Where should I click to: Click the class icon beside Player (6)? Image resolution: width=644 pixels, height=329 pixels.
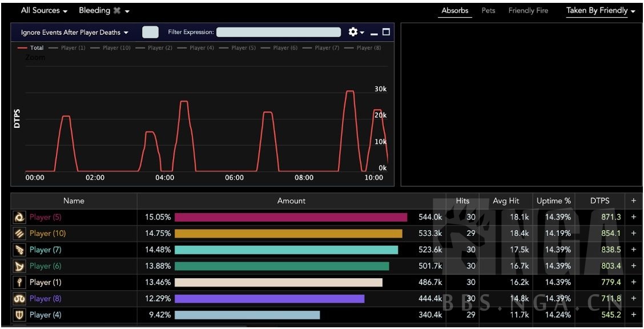coord(19,266)
